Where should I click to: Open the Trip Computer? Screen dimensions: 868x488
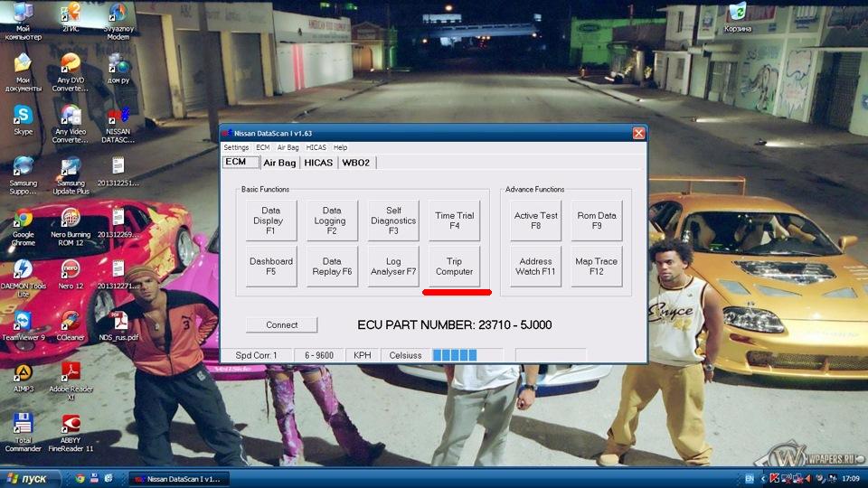(x=454, y=266)
